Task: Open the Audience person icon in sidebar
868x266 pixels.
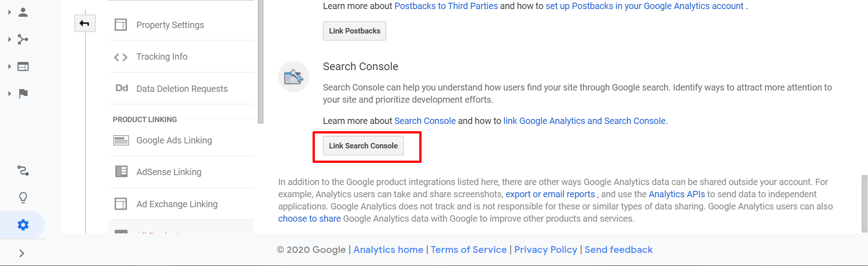Action: pos(23,12)
